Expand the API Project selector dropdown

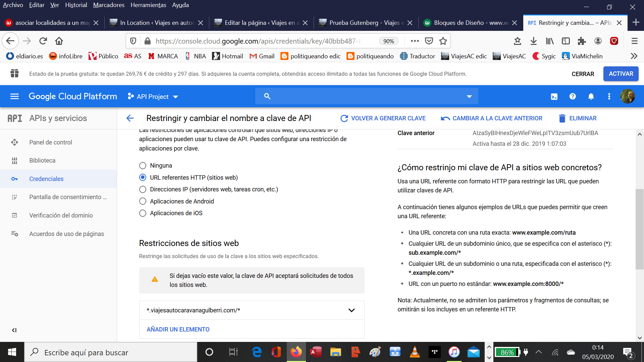(x=153, y=97)
